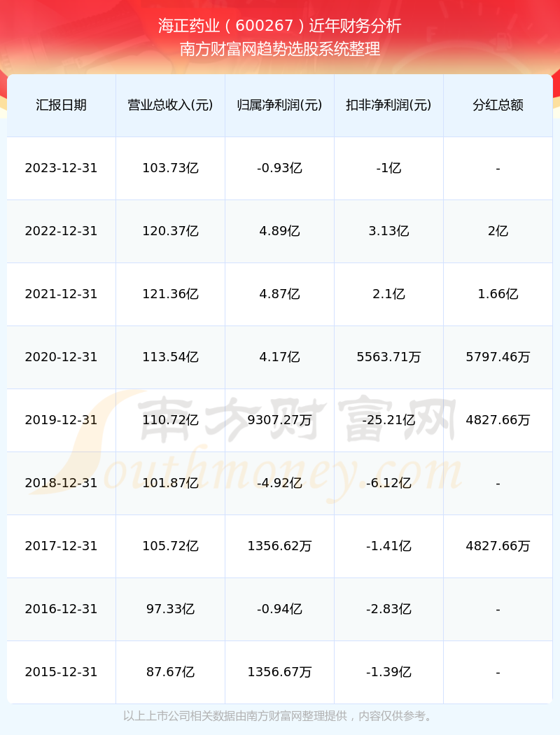Choose the non-recurring profit cell -2.83亿
The height and width of the screenshot is (735, 560).
(x=389, y=609)
